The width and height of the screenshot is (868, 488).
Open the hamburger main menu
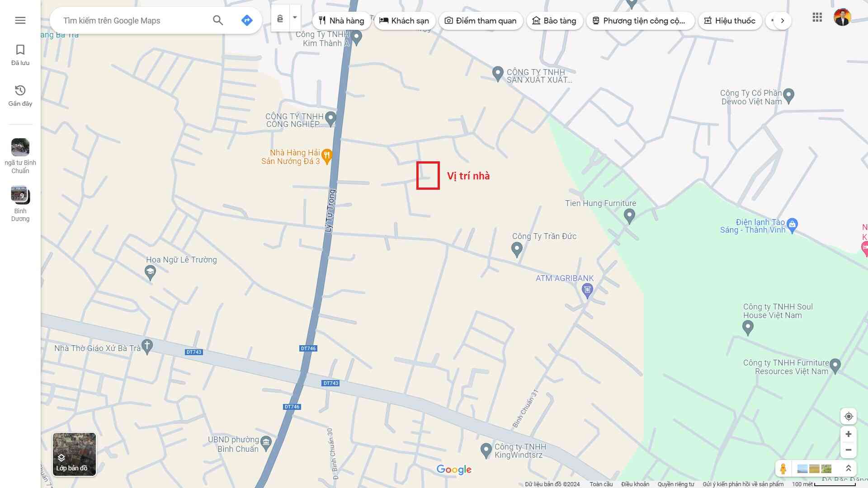tap(20, 20)
